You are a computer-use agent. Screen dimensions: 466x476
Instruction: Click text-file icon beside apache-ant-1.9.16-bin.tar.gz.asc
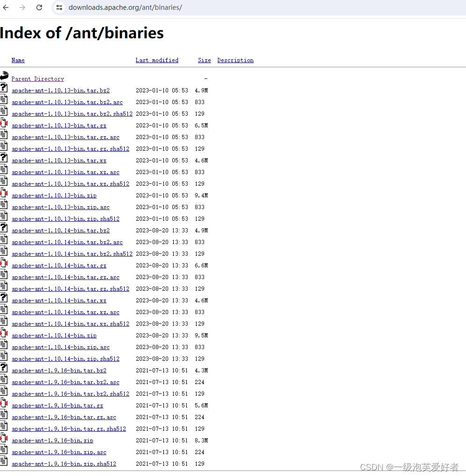(x=4, y=414)
